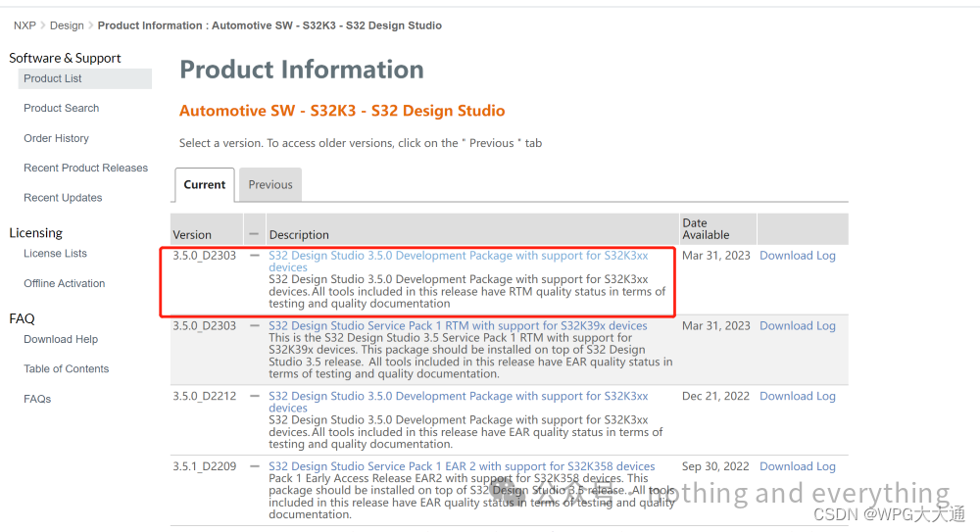The width and height of the screenshot is (980, 532).
Task: Open License Lists under Licensing
Action: pyautogui.click(x=55, y=253)
